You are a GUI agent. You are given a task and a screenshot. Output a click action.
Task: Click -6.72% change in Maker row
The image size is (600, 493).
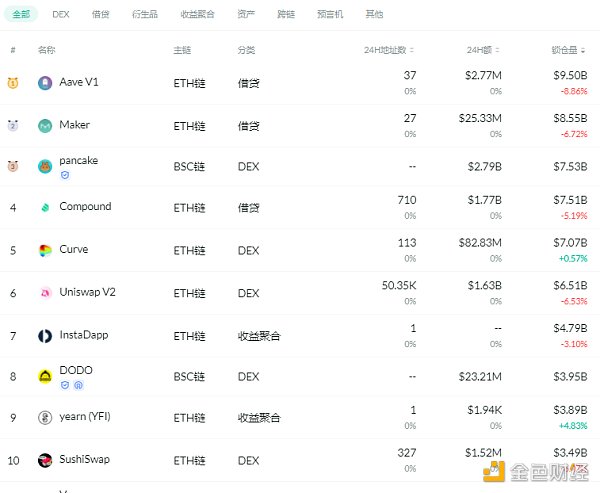point(574,134)
